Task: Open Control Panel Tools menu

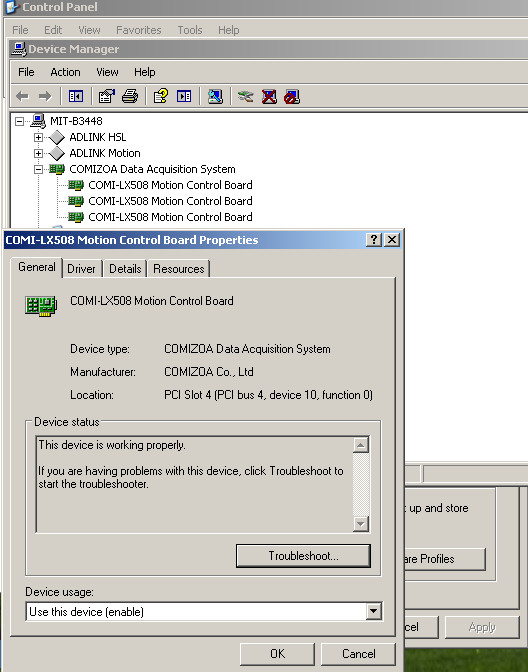Action: tap(190, 30)
